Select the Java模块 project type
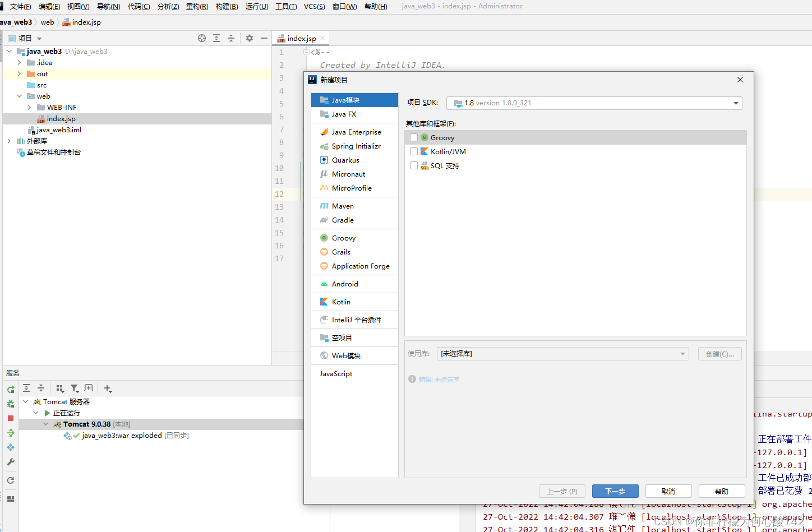This screenshot has height=532, width=812. (354, 100)
